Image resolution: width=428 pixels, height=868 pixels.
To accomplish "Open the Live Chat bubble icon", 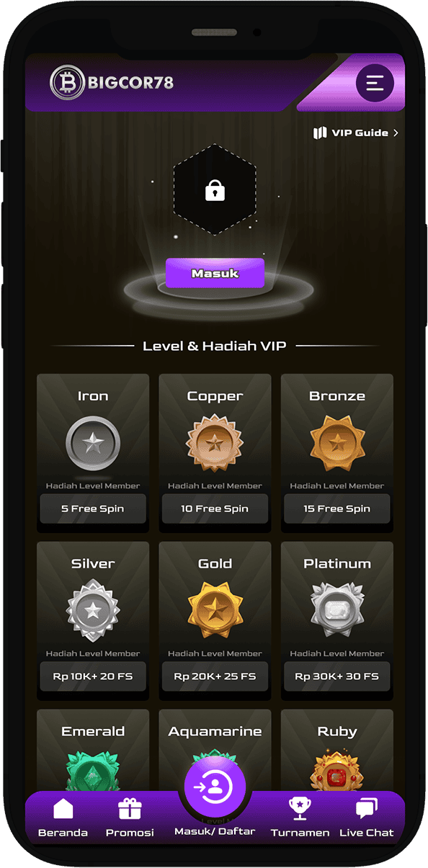I will 366,809.
